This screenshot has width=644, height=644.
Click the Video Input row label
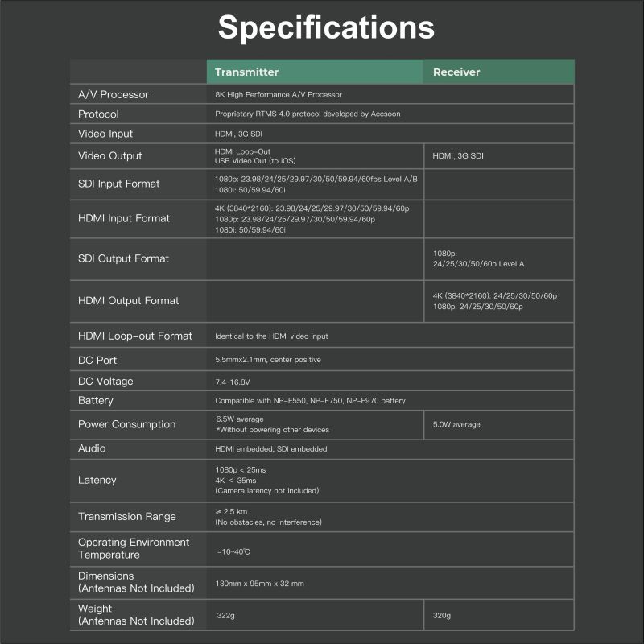[x=105, y=134]
